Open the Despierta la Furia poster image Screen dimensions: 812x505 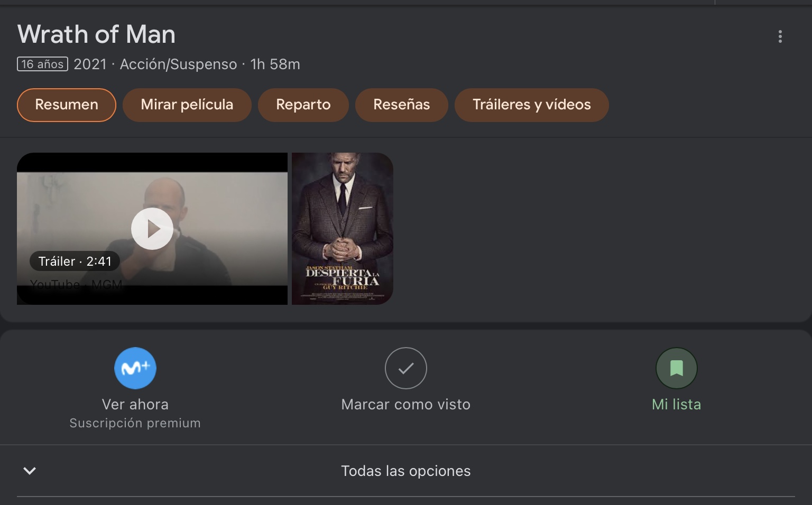click(343, 229)
